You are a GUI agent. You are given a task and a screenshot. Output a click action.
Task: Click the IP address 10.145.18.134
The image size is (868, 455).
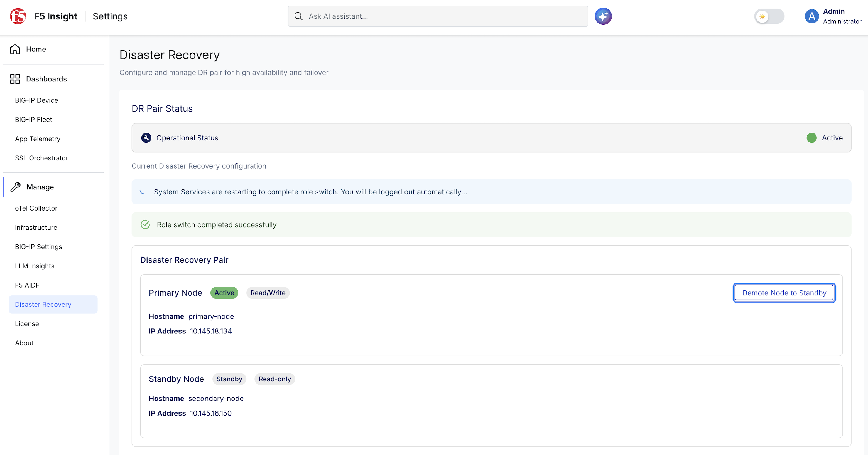(211, 331)
